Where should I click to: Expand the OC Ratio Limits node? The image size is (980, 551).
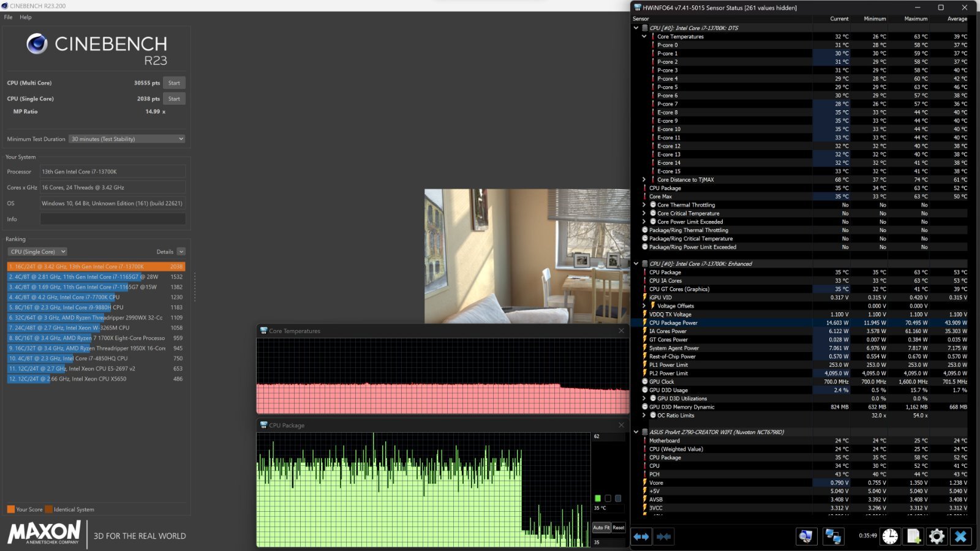pos(644,415)
